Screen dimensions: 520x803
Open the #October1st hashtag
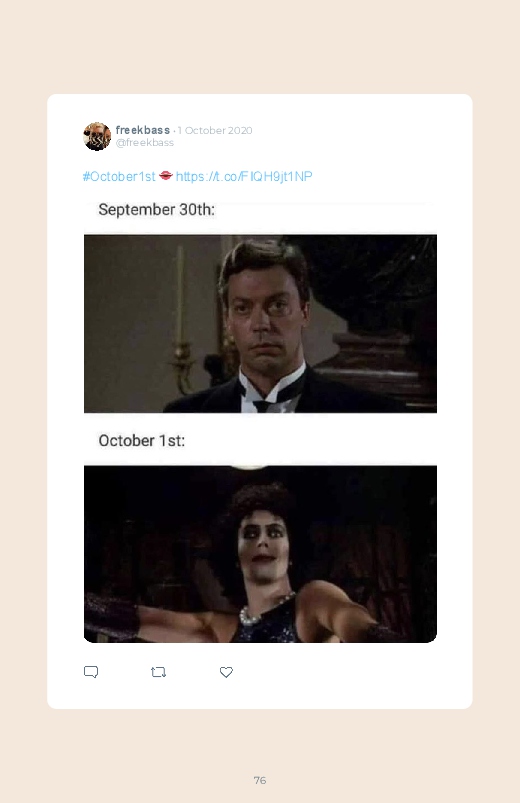(x=119, y=177)
